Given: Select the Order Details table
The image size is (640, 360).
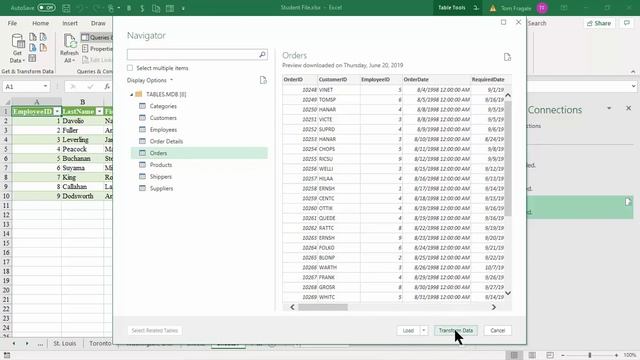Looking at the screenshot, I should (x=166, y=141).
